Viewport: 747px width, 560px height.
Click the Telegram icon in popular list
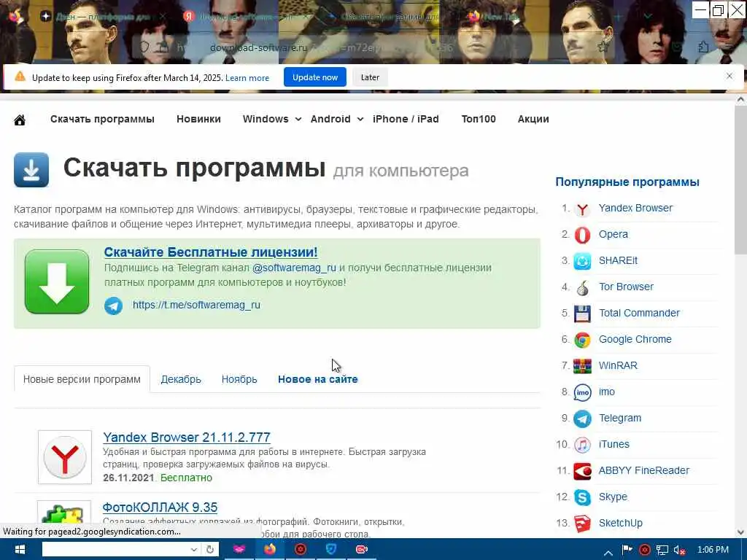[582, 418]
